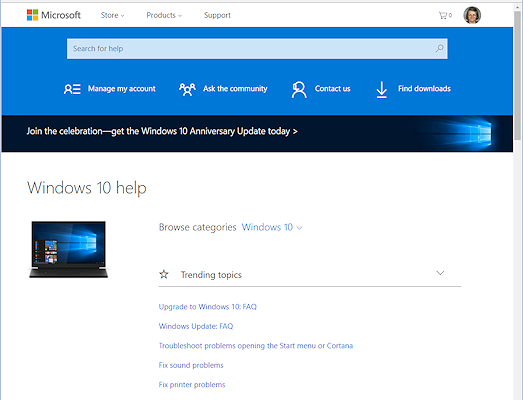The height and width of the screenshot is (400, 523).
Task: Open the Support menu item
Action: [217, 15]
